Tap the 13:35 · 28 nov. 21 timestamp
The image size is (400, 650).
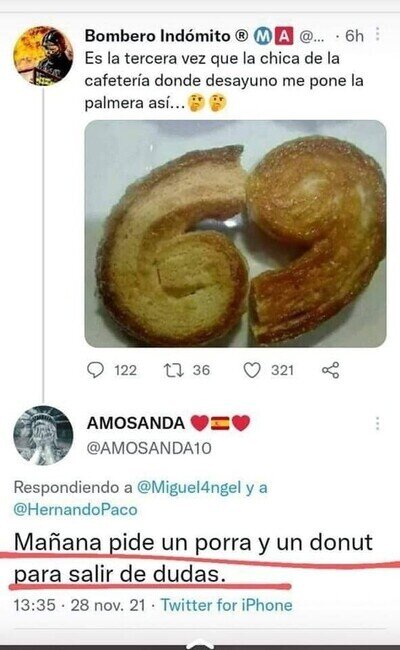(x=80, y=605)
